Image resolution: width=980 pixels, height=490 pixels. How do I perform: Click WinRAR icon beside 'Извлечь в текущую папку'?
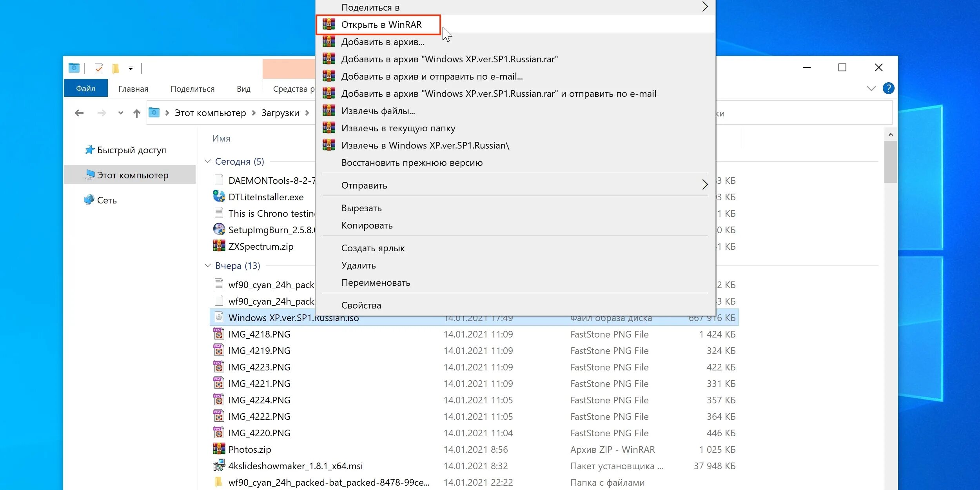(329, 128)
